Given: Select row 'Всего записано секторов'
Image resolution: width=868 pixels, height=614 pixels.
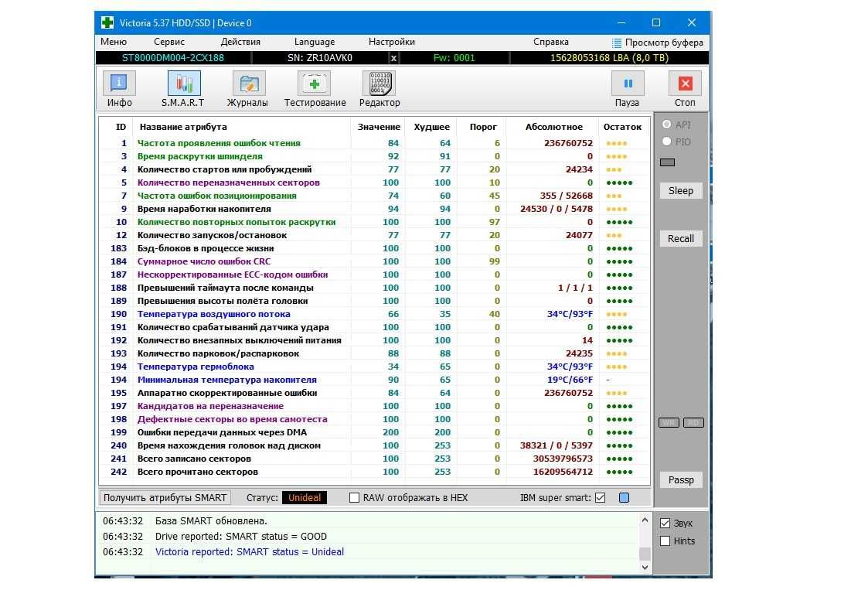Looking at the screenshot, I should pyautogui.click(x=374, y=459).
